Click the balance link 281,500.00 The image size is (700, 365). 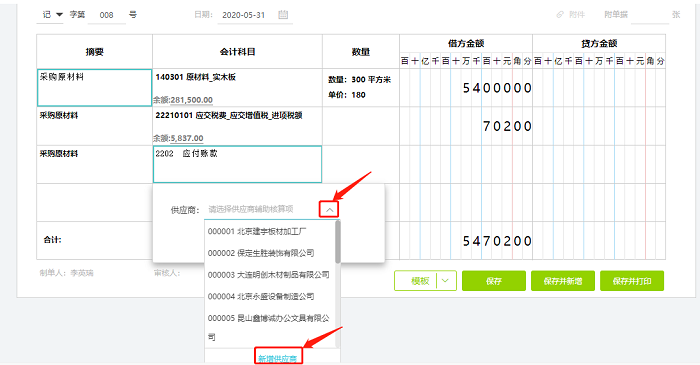(192, 100)
